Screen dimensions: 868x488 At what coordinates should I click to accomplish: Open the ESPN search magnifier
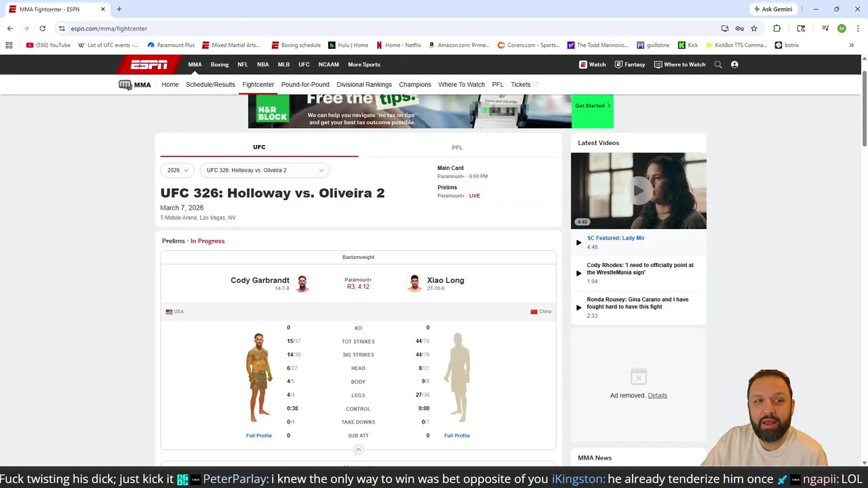pyautogui.click(x=718, y=64)
